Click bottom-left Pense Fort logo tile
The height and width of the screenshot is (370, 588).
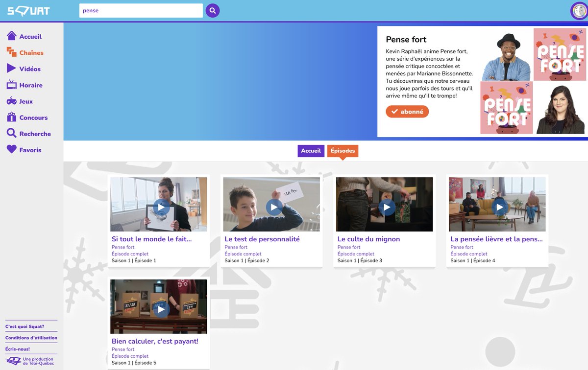pos(506,108)
